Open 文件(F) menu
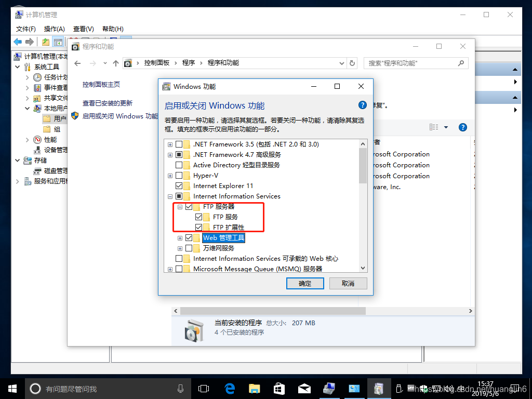This screenshot has width=532, height=399. coord(26,29)
